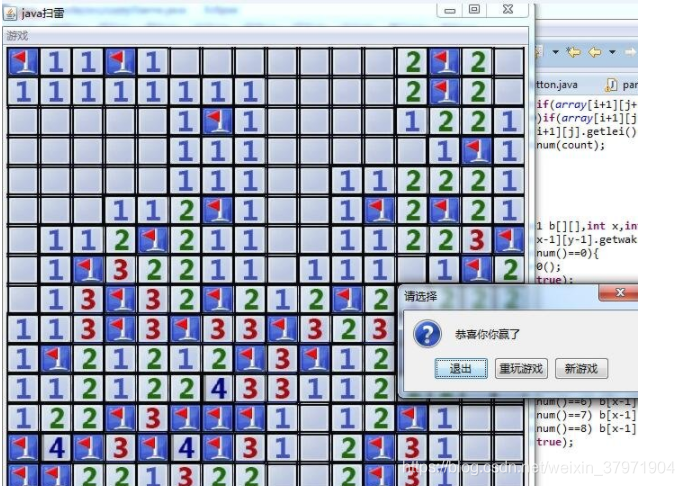Click the red 3 in the eighth grid row
This screenshot has height=486, width=684.
pyautogui.click(x=120, y=269)
